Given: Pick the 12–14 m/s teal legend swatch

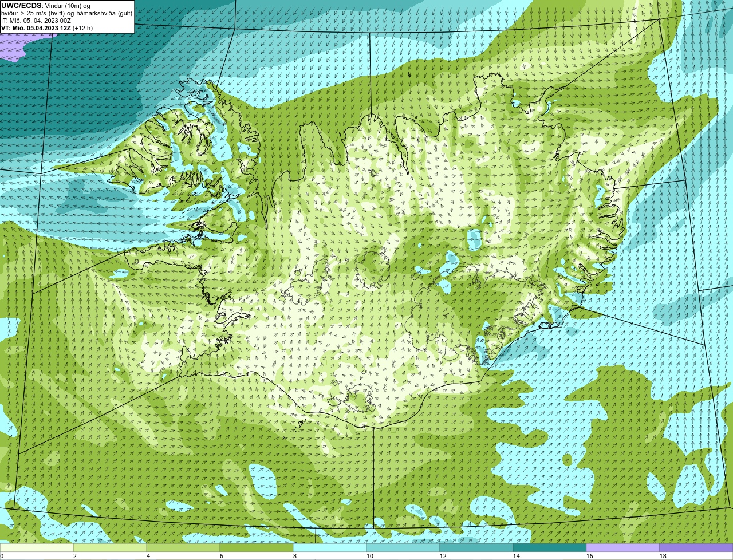Looking at the screenshot, I should pos(476,548).
